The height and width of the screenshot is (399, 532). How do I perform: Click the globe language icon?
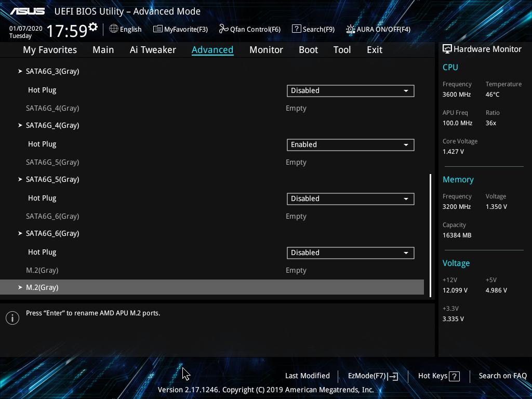[114, 29]
